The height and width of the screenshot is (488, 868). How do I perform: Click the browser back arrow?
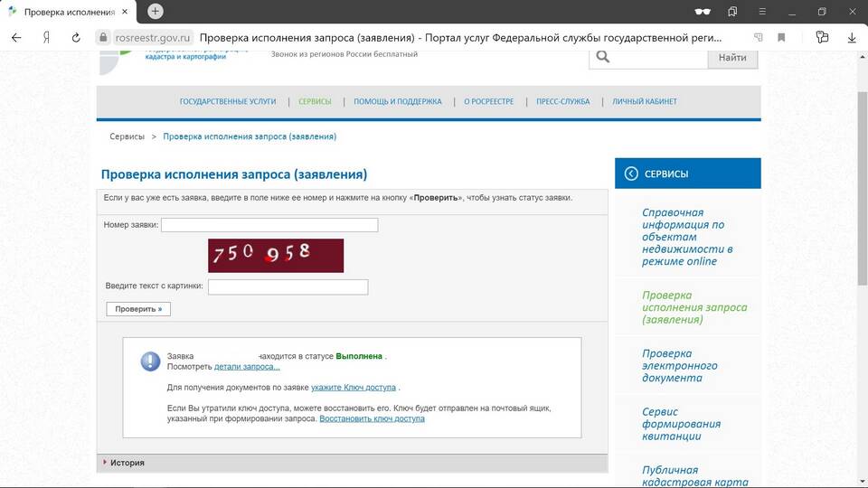pos(16,38)
